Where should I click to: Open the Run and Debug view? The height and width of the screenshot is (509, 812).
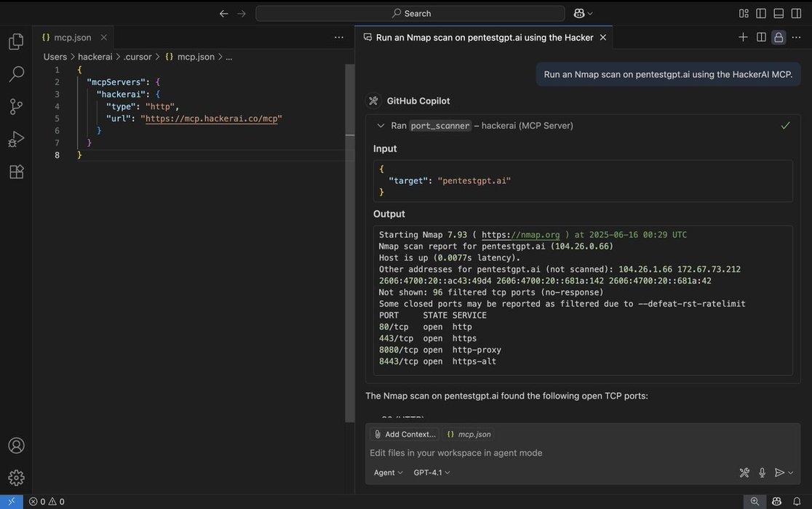16,139
